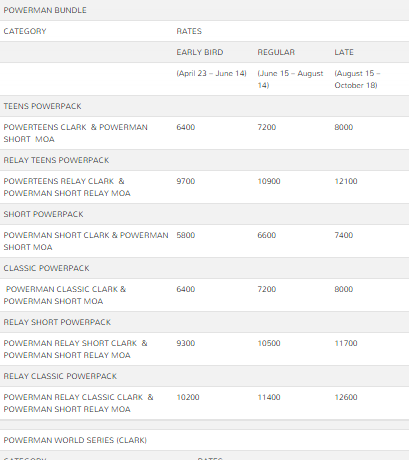Click the 7400 late rate
409x460 pixels.
344,235
